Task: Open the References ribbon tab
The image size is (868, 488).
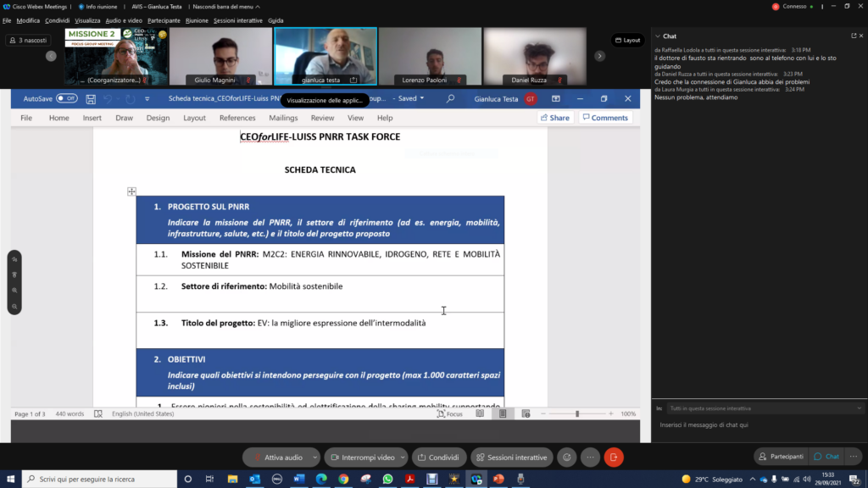Action: tap(237, 118)
